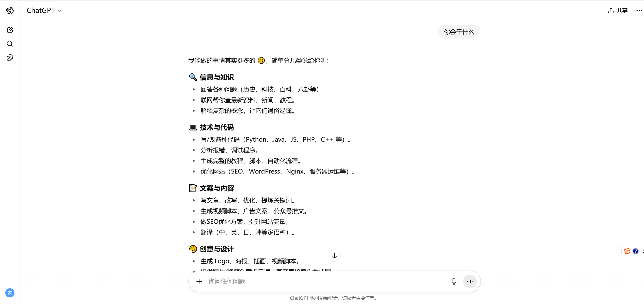The width and height of the screenshot is (644, 304).
Task: Click the palette emoji beside 创意与设计
Action: tap(193, 249)
